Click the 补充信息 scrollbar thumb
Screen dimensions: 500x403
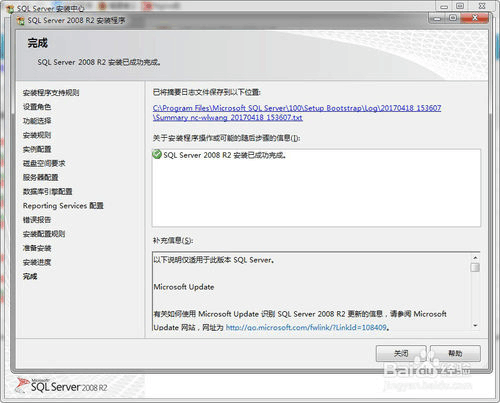475,267
